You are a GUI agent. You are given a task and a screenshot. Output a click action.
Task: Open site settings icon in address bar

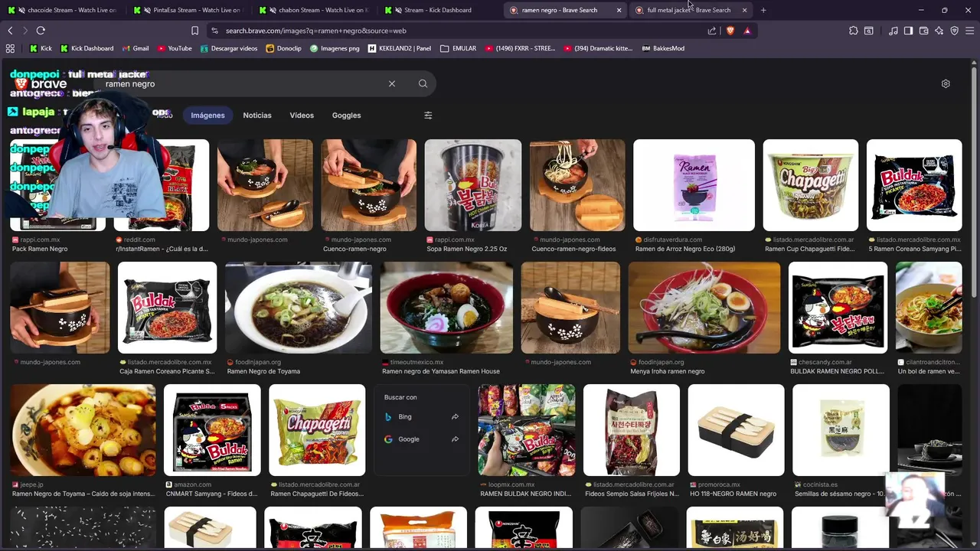pos(215,31)
